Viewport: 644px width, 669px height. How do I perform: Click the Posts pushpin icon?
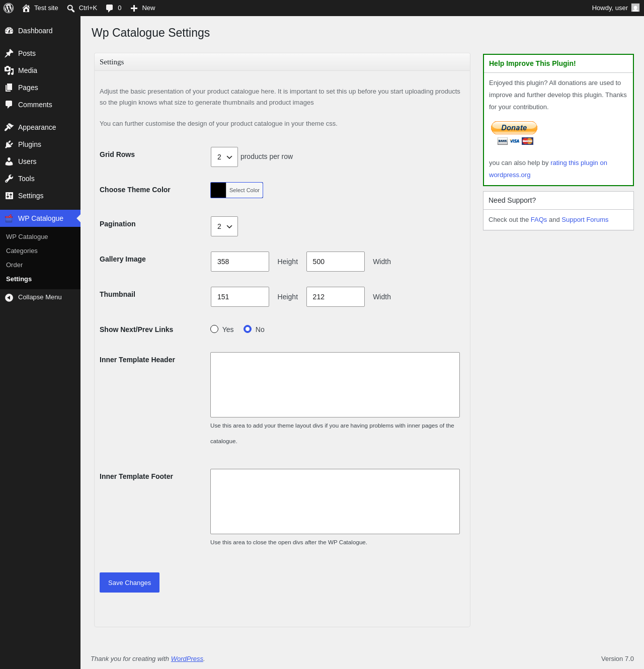[9, 53]
